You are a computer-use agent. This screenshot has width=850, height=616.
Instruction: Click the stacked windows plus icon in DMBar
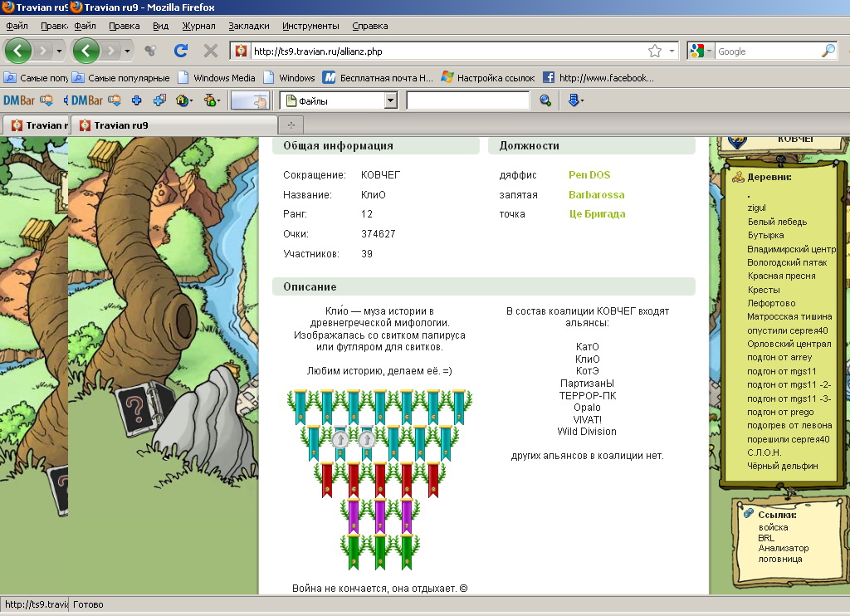coord(159,100)
